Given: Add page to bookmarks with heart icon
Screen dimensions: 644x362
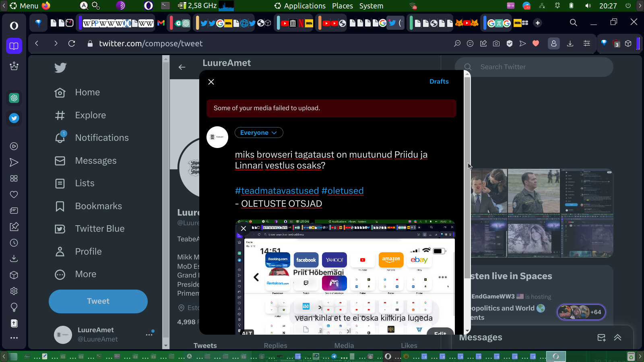Looking at the screenshot, I should 536,43.
